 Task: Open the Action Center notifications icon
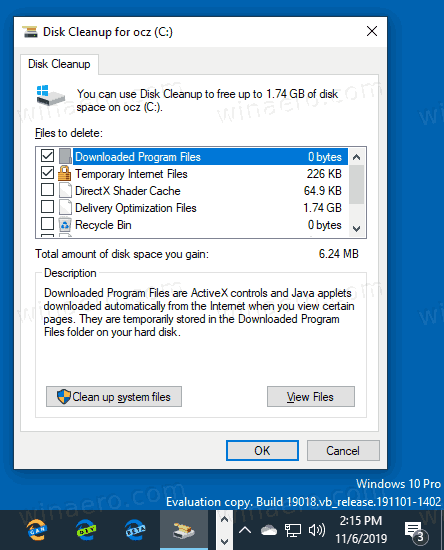click(x=416, y=531)
